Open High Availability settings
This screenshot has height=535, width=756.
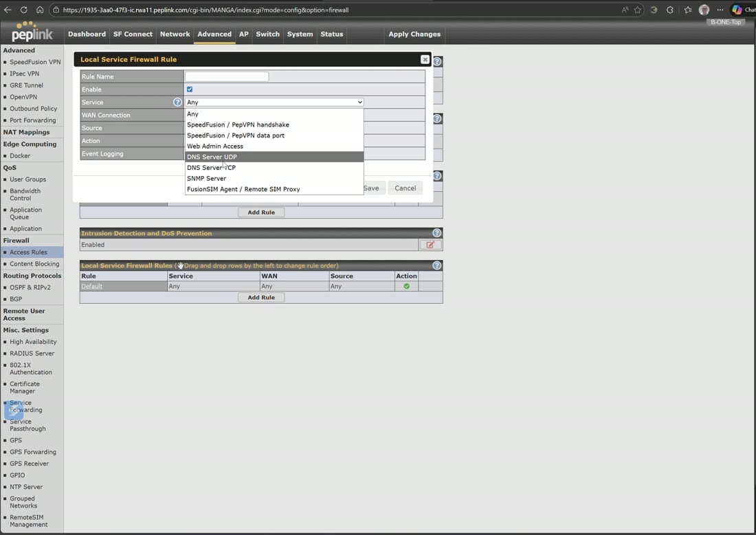coord(33,342)
